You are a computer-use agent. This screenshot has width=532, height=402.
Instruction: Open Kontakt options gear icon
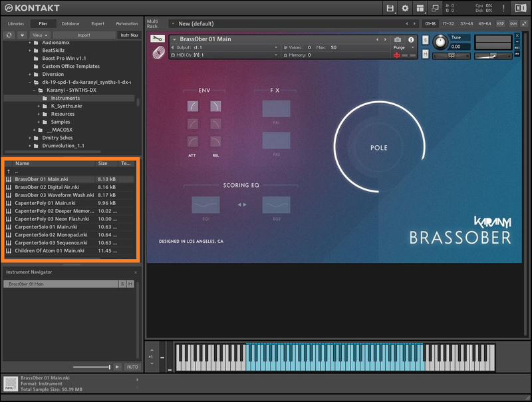point(405,8)
